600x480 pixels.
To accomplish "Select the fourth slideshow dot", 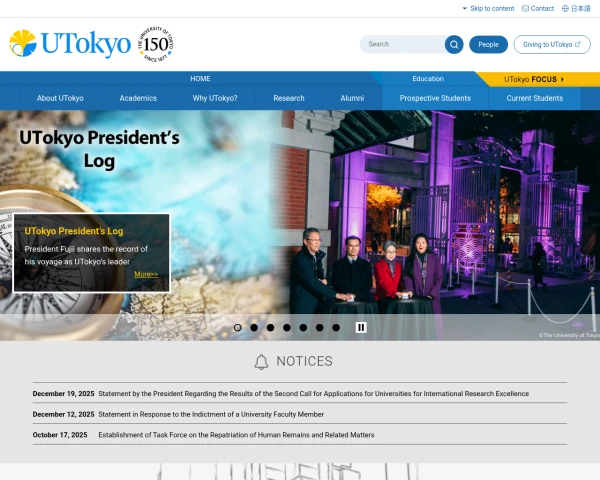I will [287, 328].
